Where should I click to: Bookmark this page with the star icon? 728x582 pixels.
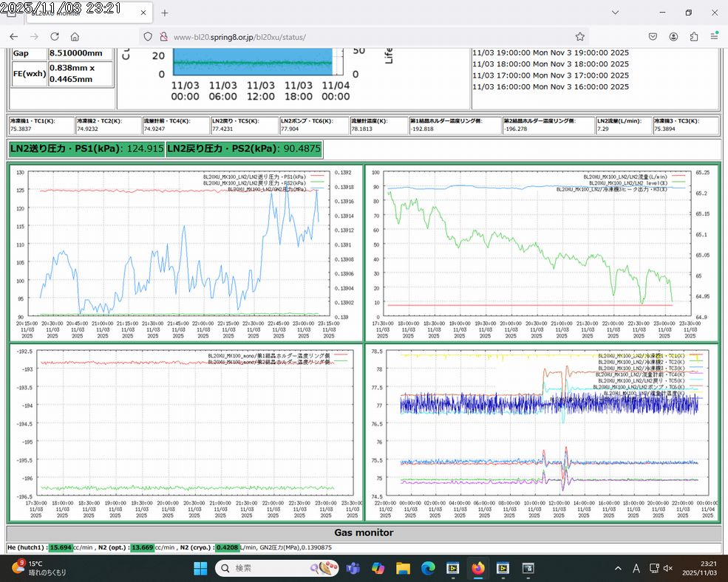coord(580,36)
